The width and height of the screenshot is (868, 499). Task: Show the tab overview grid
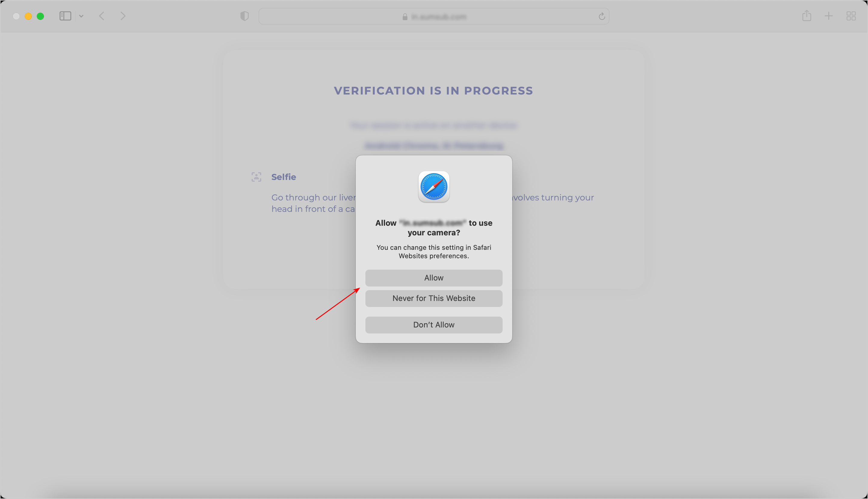(851, 16)
